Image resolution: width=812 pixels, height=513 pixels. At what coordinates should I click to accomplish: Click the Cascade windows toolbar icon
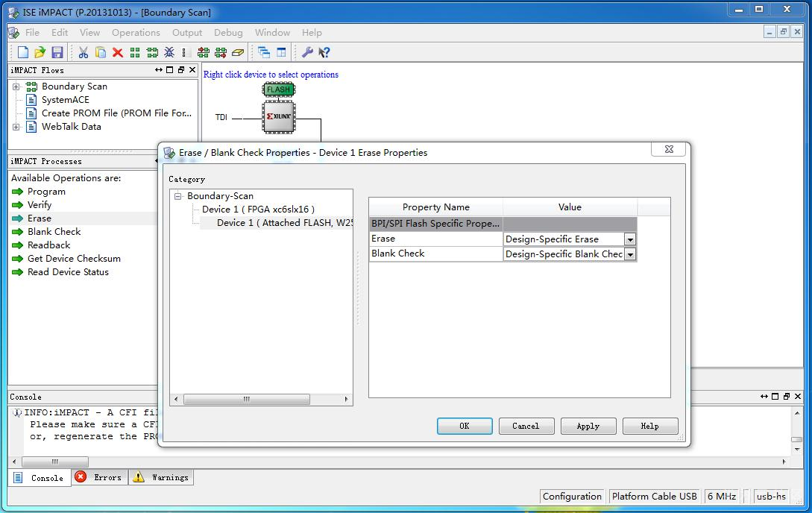click(264, 52)
